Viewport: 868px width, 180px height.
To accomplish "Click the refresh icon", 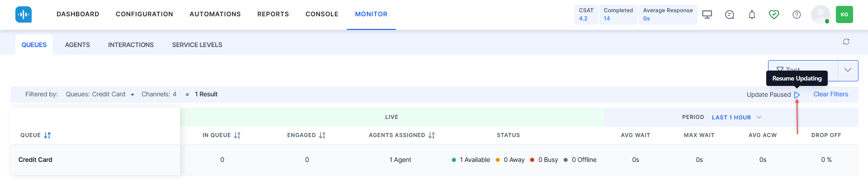I will [846, 42].
